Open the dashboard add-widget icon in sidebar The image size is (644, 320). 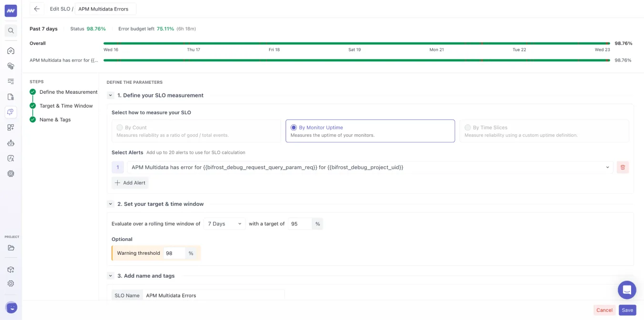pyautogui.click(x=10, y=127)
